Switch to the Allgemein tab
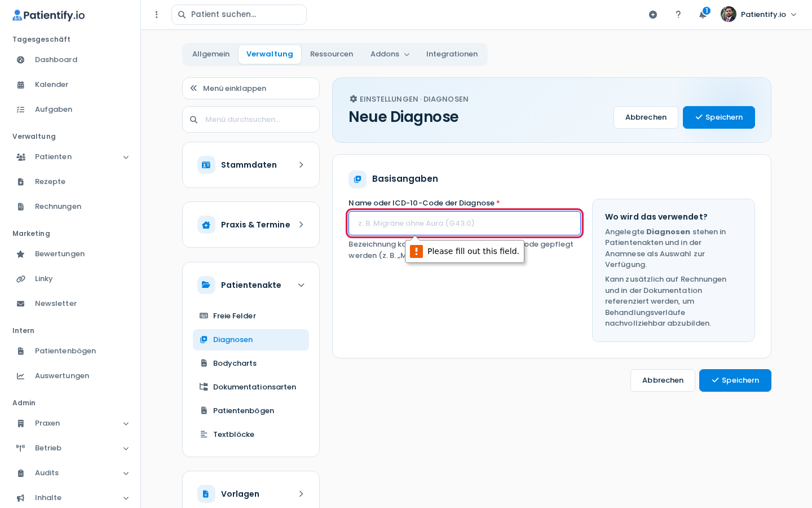The height and width of the screenshot is (508, 812). 211,54
